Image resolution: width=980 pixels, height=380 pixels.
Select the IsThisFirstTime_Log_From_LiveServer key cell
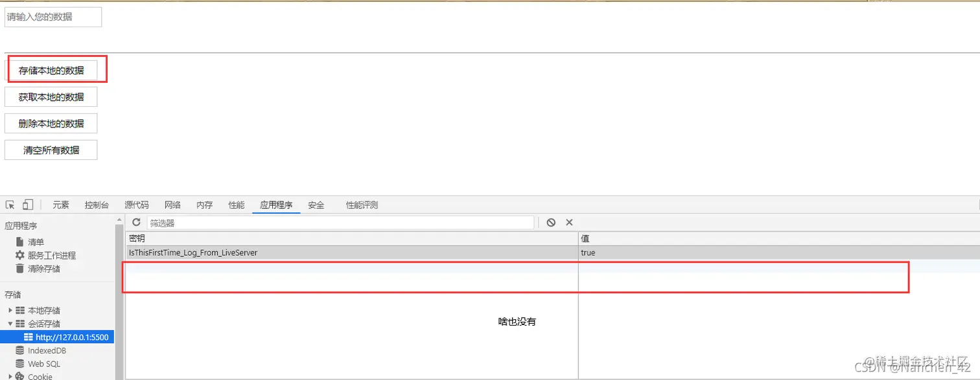[x=352, y=252]
